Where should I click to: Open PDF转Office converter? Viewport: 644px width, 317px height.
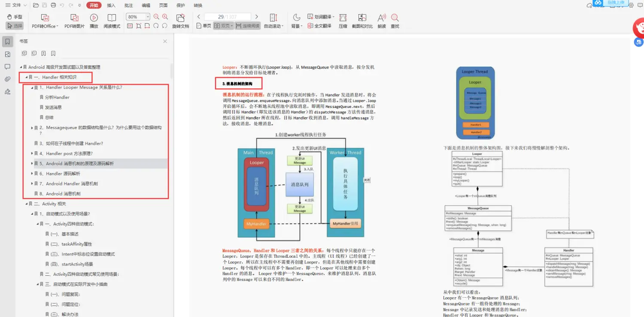click(45, 21)
